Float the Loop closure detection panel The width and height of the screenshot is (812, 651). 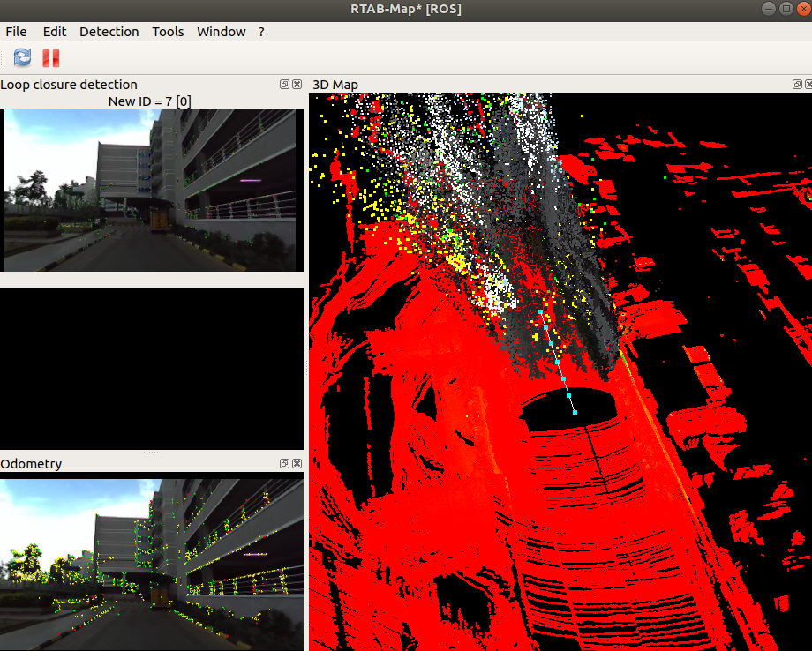click(284, 85)
